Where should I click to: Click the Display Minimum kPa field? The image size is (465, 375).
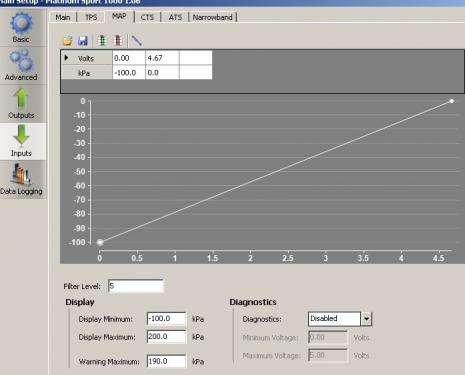[x=166, y=319]
